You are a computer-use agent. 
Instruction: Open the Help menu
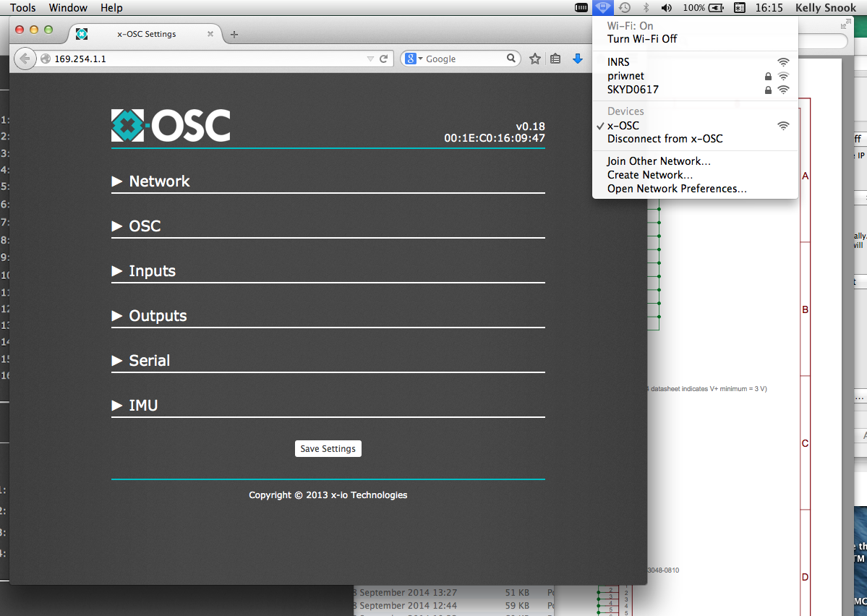click(111, 8)
